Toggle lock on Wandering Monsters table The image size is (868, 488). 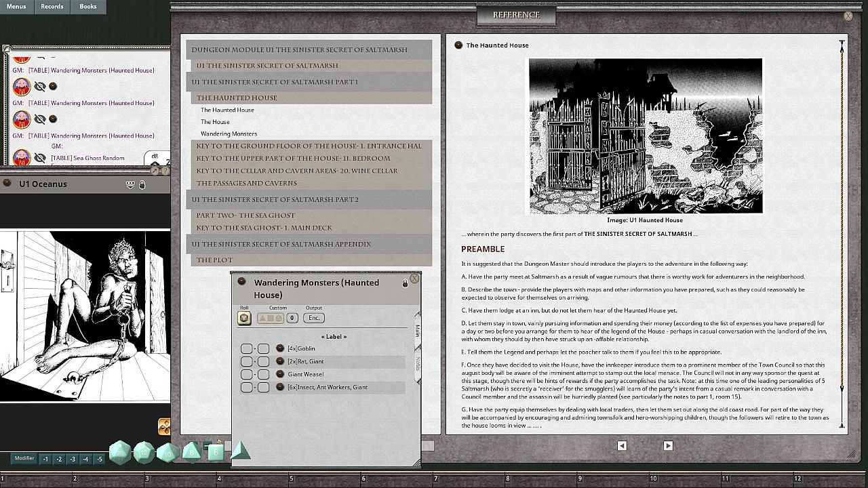click(406, 283)
